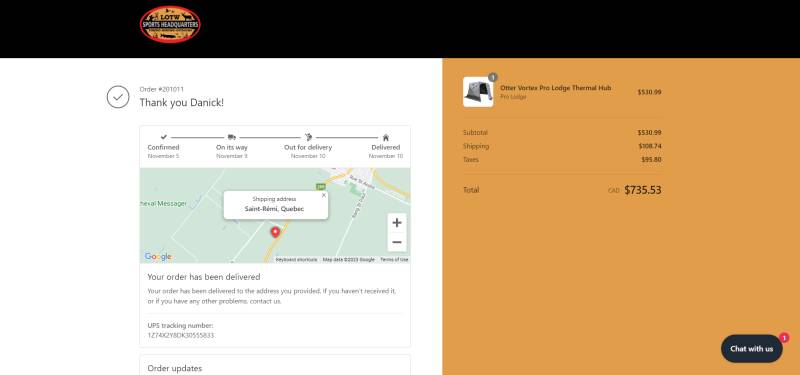Open the Google logo link on map
The height and width of the screenshot is (375, 800).
tap(158, 257)
